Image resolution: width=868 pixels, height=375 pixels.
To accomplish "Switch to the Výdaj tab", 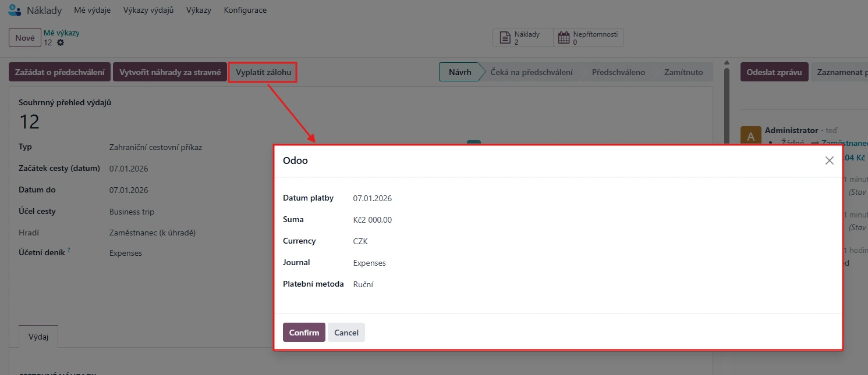I will [x=38, y=336].
